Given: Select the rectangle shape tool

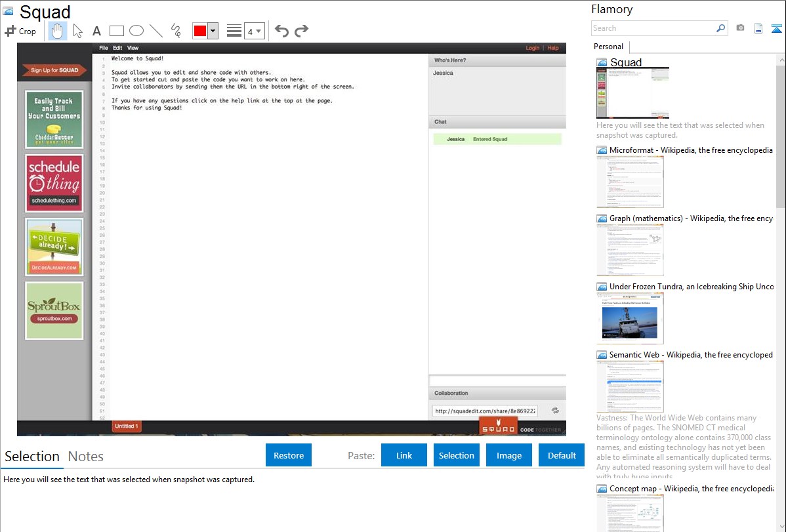Looking at the screenshot, I should (x=116, y=31).
